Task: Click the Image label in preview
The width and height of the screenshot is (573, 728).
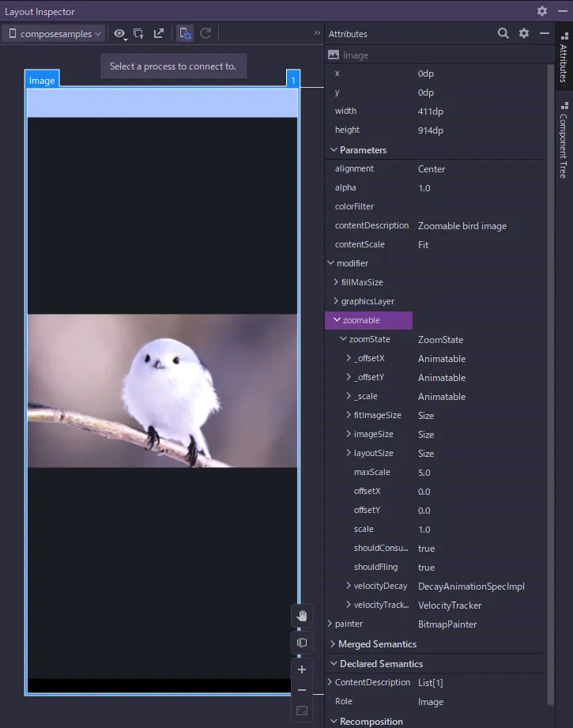Action: point(42,81)
